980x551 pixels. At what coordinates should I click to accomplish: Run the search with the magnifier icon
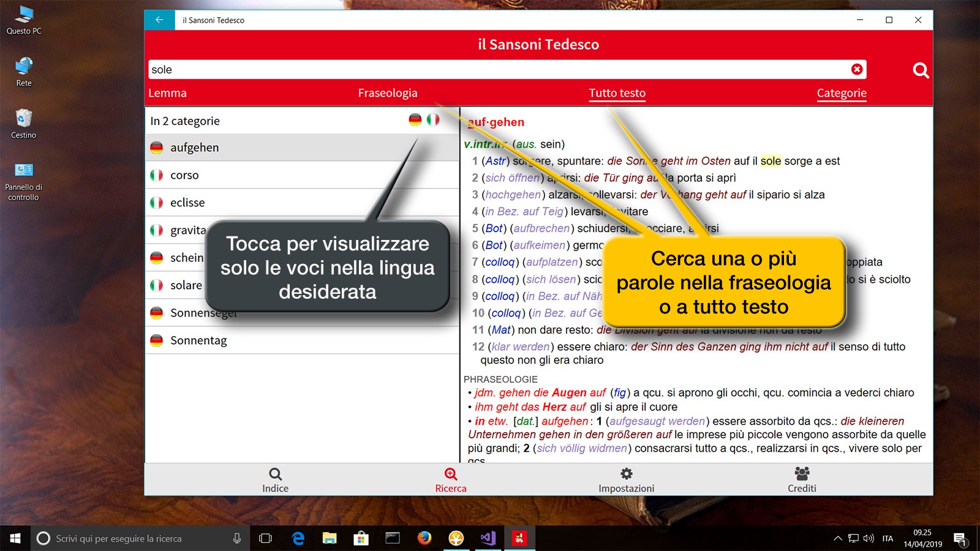921,70
